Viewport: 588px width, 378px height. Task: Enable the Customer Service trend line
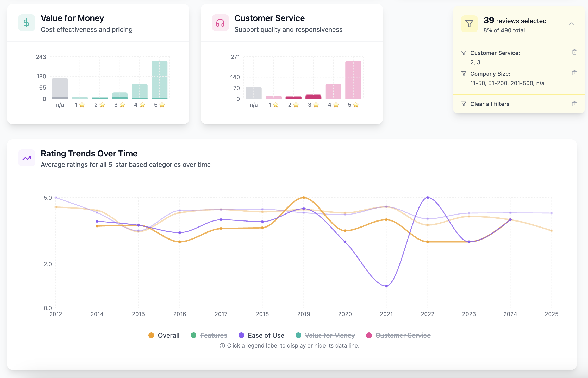(403, 335)
